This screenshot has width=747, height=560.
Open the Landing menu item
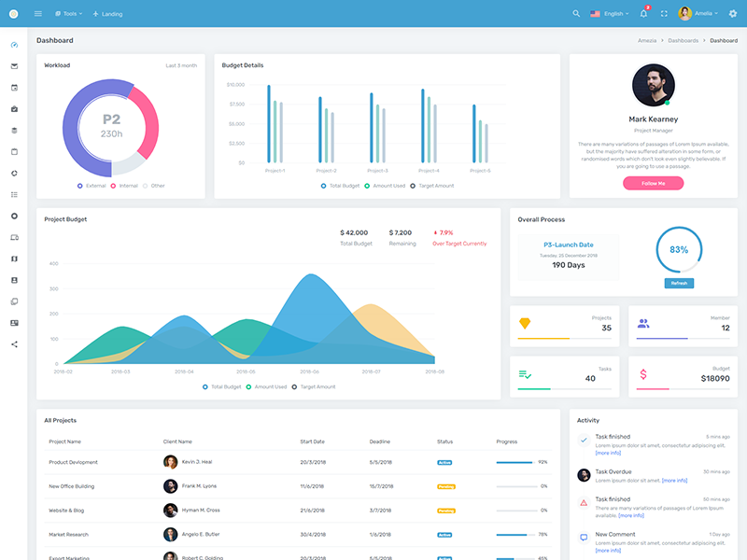pos(106,14)
